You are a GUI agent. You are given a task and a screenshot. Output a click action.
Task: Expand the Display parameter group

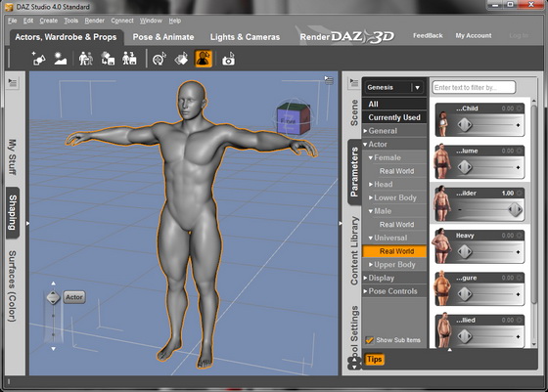[365, 278]
